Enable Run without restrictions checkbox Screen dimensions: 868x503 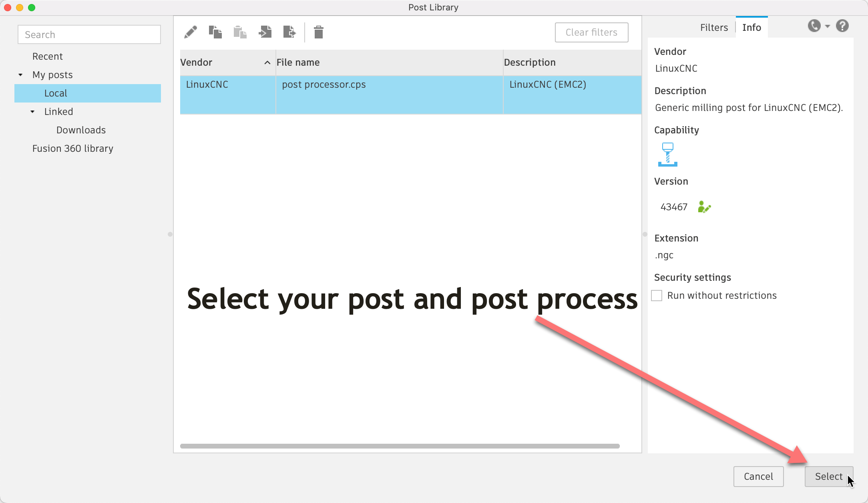click(657, 296)
